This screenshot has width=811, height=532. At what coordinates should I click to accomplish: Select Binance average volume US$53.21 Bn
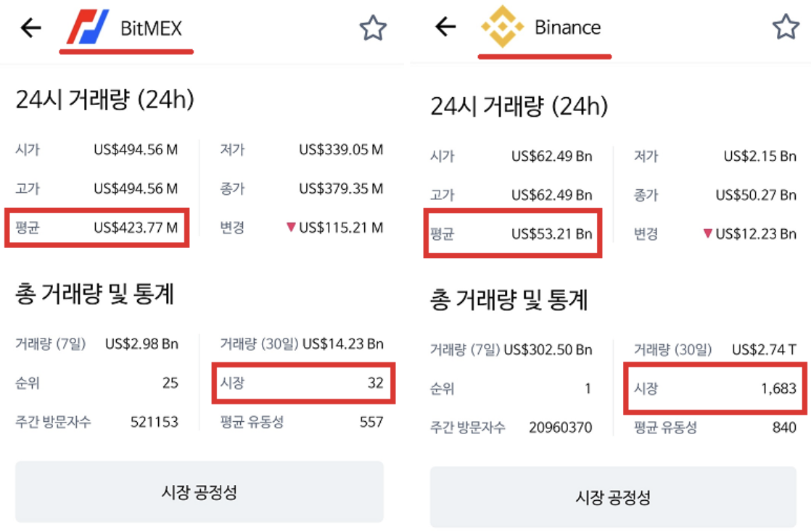[x=551, y=233]
